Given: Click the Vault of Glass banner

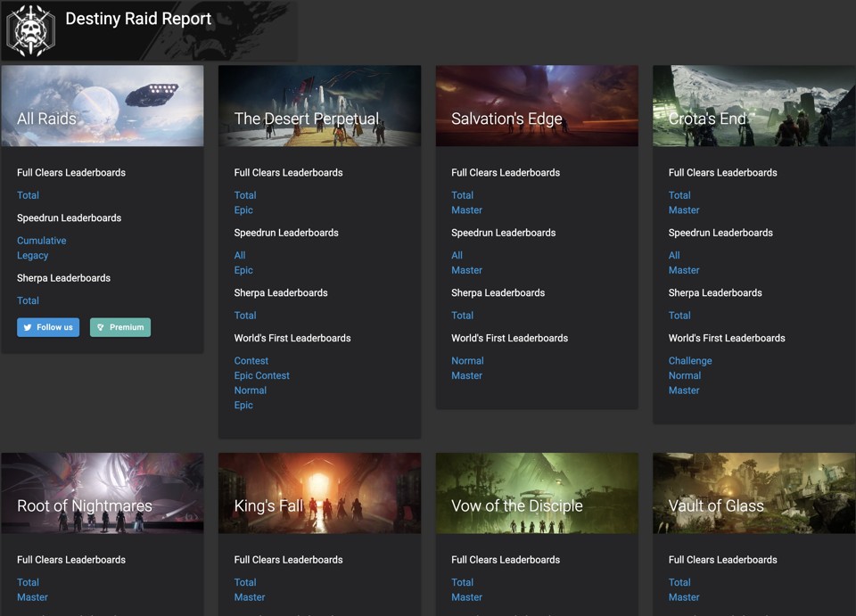Looking at the screenshot, I should click(x=753, y=493).
